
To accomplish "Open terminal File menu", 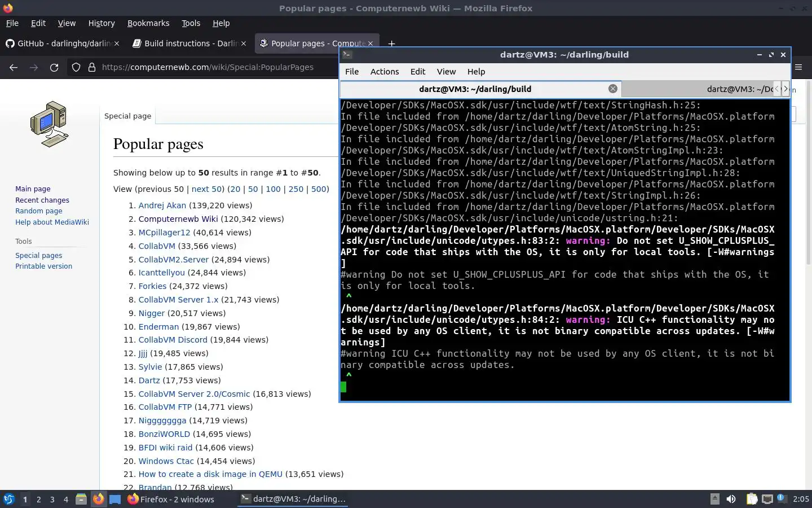I will pos(352,72).
